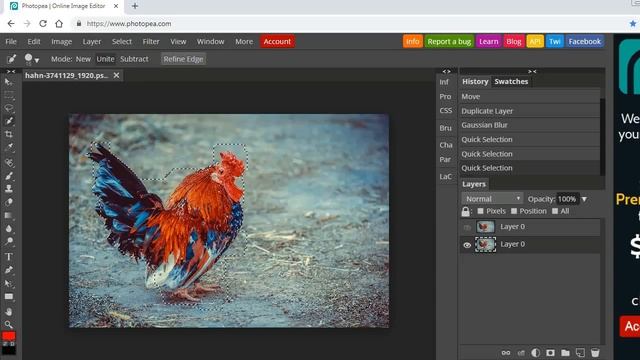
Task: Open the Select menu
Action: 122,42
